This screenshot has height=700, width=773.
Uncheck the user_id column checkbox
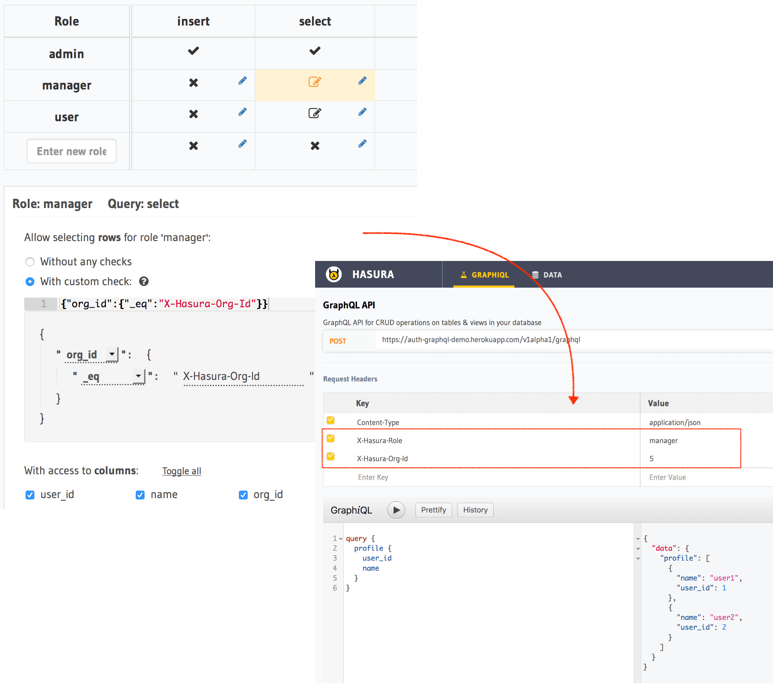pos(30,495)
